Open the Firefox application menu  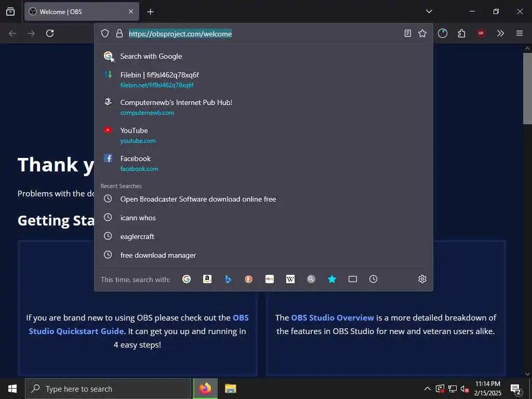(x=519, y=33)
